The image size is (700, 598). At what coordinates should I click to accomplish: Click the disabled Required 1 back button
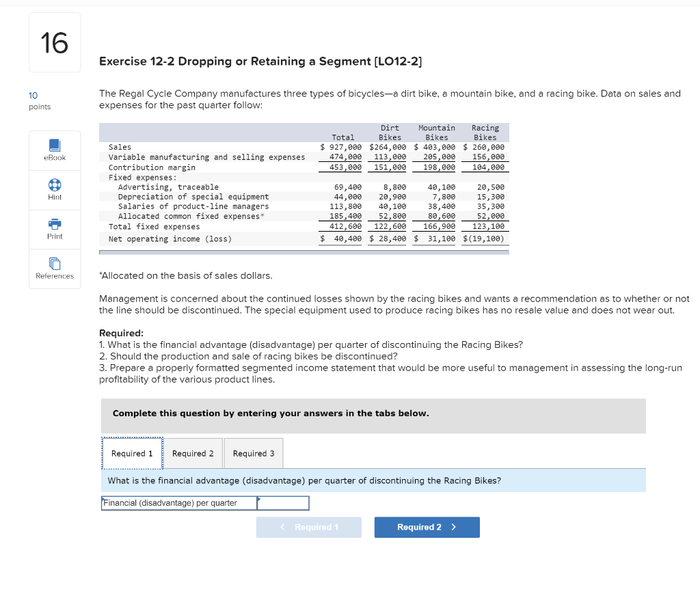point(309,527)
